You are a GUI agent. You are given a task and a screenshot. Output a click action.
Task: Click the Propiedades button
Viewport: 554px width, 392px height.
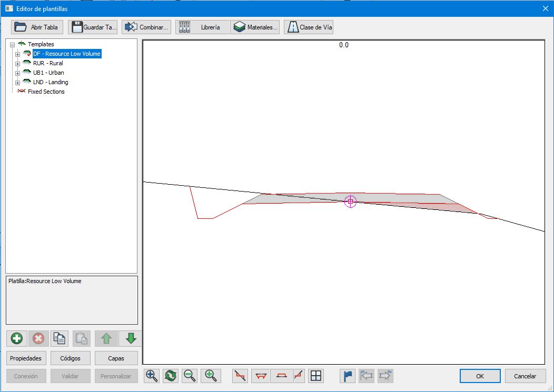26,358
